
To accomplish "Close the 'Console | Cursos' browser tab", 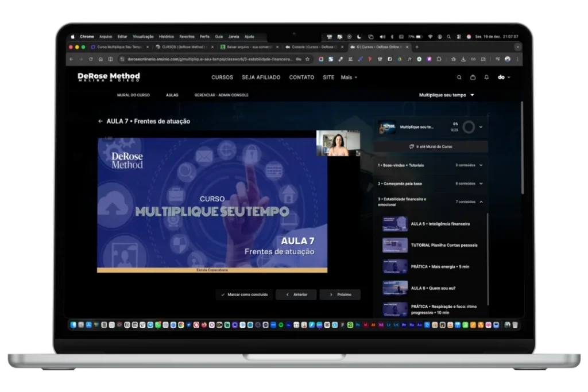I will (342, 47).
